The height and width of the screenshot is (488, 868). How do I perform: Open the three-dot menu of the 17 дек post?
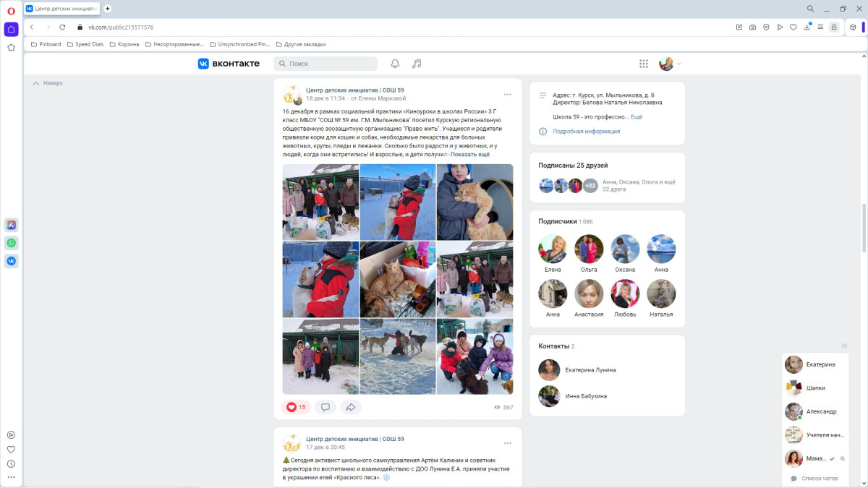[508, 442]
